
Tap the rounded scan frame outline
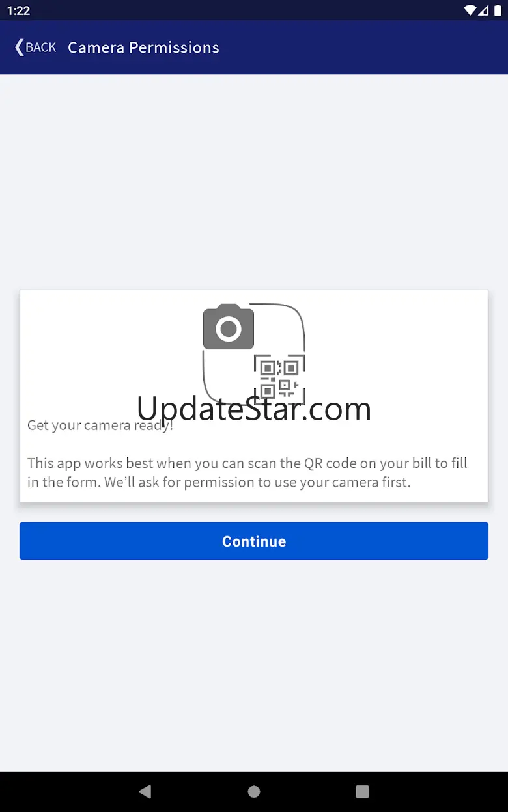tap(254, 353)
